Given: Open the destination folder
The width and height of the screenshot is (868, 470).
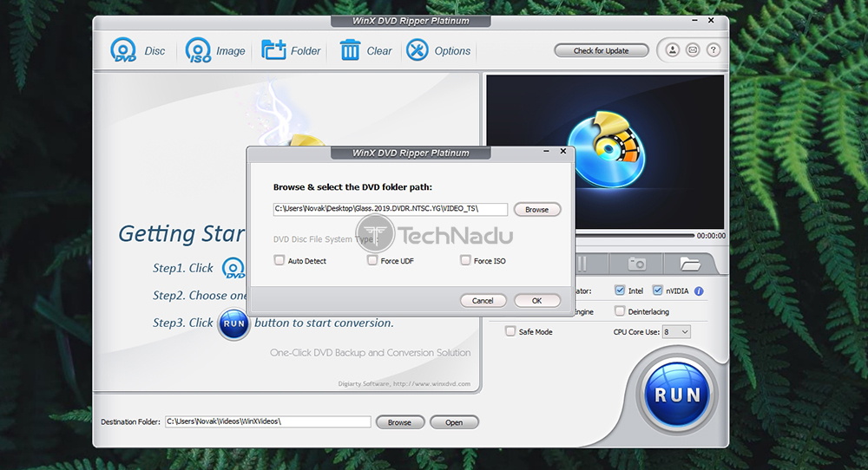Looking at the screenshot, I should pos(454,422).
